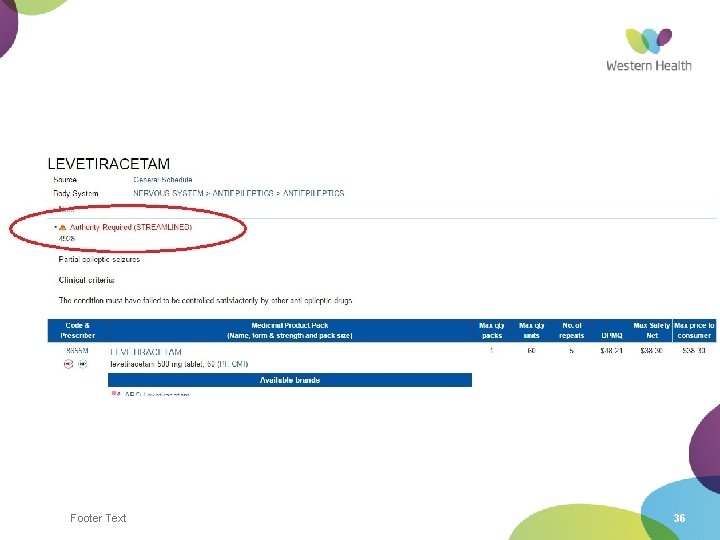
Task: Click the Code & Prescriber column header
Action: click(78, 331)
